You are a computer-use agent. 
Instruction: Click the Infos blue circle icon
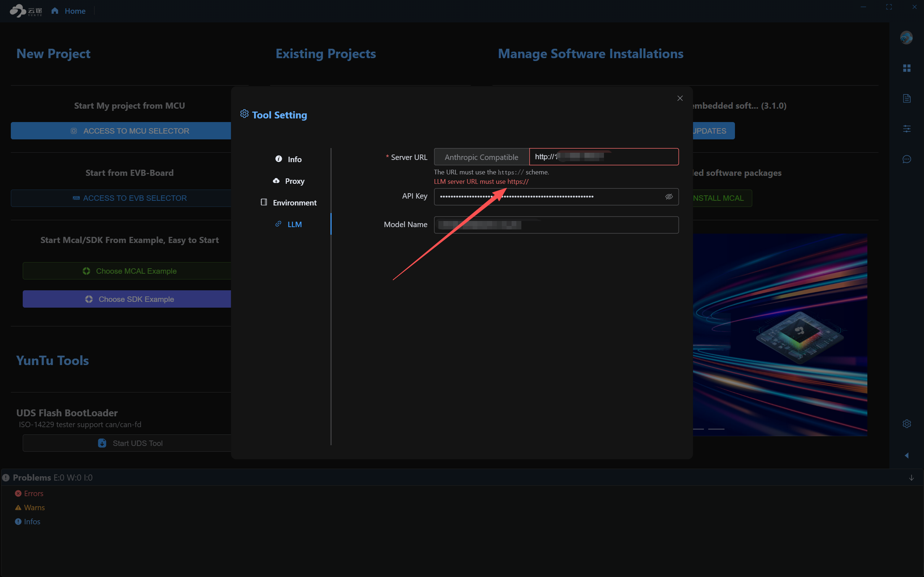click(x=18, y=522)
